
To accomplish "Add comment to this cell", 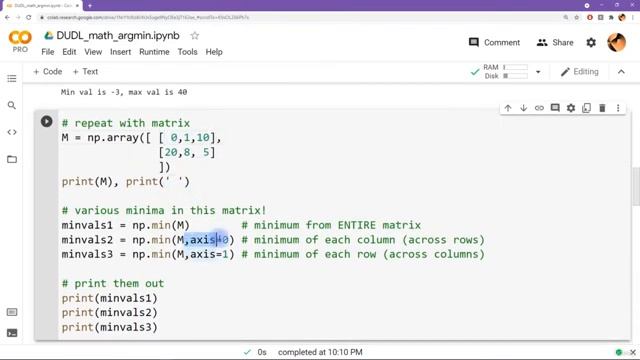I will click(x=555, y=108).
